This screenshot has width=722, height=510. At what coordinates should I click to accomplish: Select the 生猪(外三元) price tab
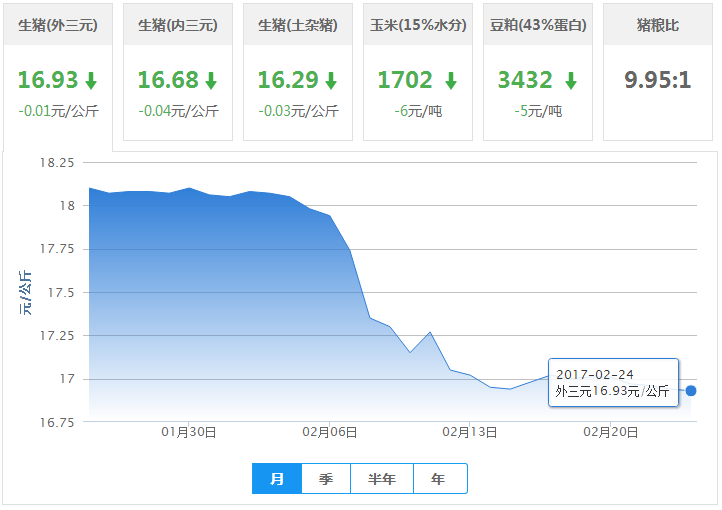tap(58, 25)
